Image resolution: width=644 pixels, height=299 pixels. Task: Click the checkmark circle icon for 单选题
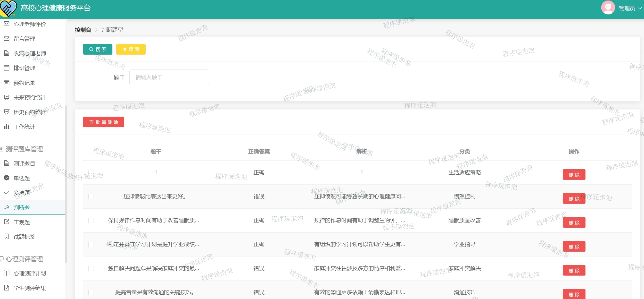7,178
